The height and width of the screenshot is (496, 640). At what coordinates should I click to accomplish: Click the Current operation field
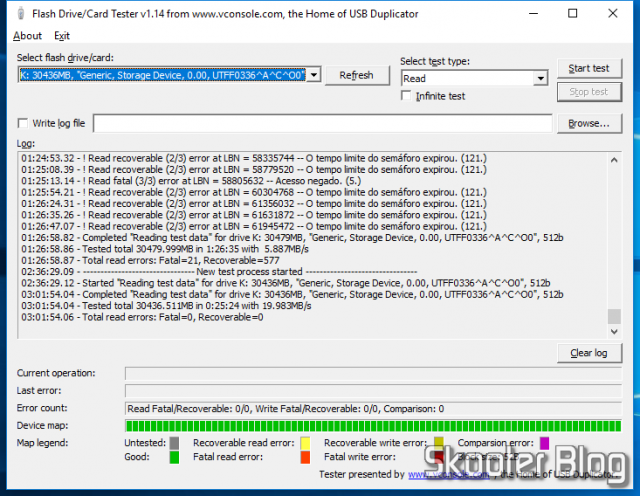point(373,373)
